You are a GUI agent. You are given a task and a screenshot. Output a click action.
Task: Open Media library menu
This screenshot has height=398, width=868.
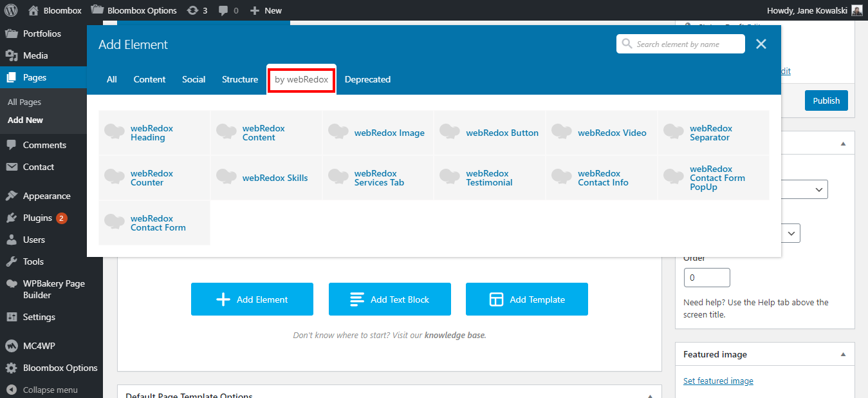pyautogui.click(x=35, y=55)
